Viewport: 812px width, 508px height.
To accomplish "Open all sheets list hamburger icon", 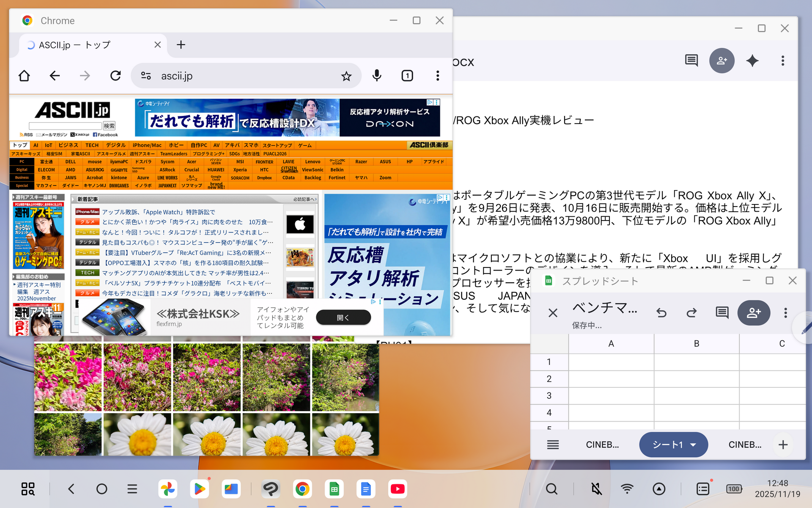I will 553,444.
